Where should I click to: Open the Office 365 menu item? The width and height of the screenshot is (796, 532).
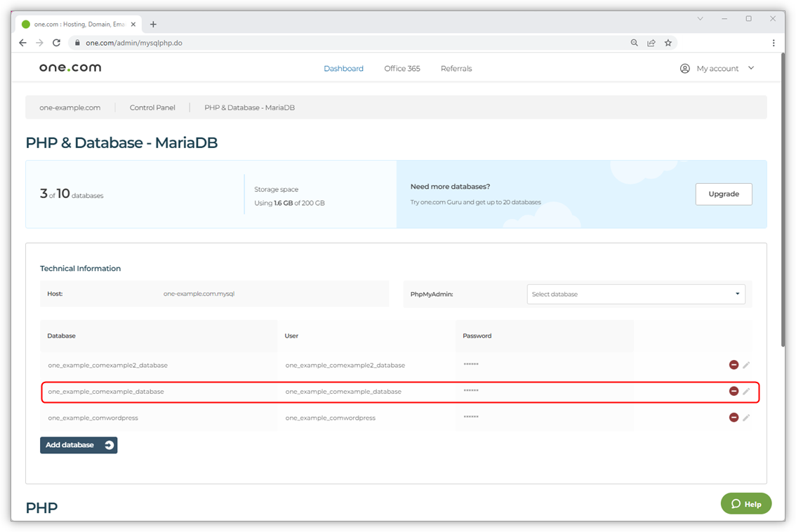pos(402,69)
